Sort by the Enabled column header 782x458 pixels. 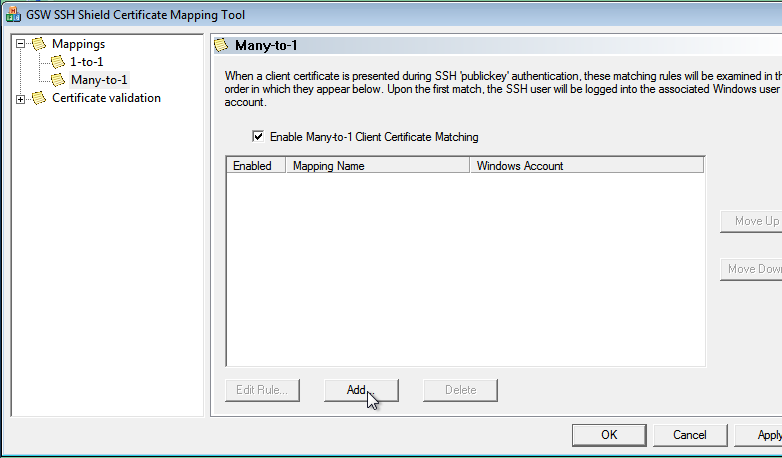[x=255, y=166]
